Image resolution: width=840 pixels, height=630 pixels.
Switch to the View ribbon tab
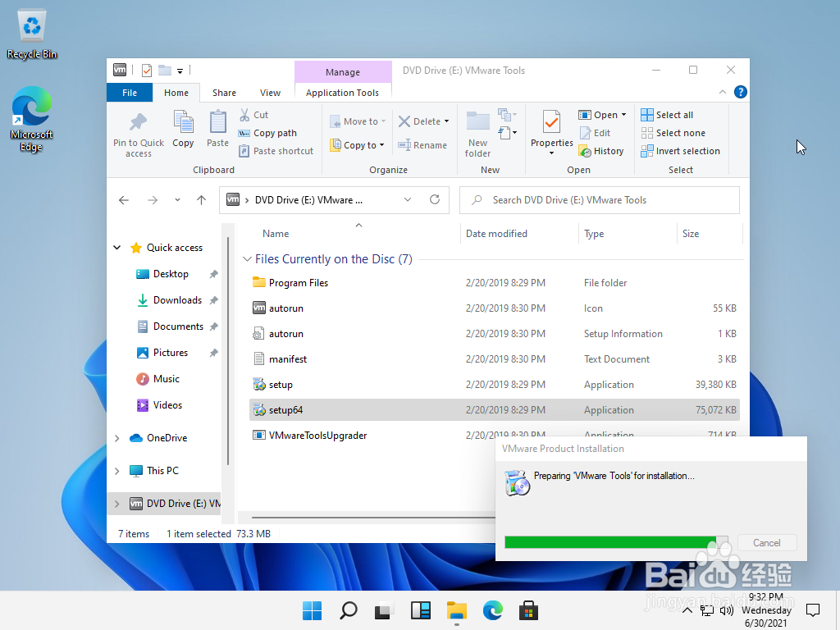point(270,93)
